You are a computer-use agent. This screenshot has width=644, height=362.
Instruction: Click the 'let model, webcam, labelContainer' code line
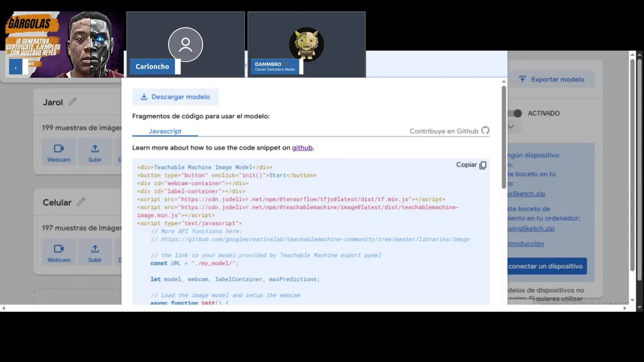click(235, 279)
